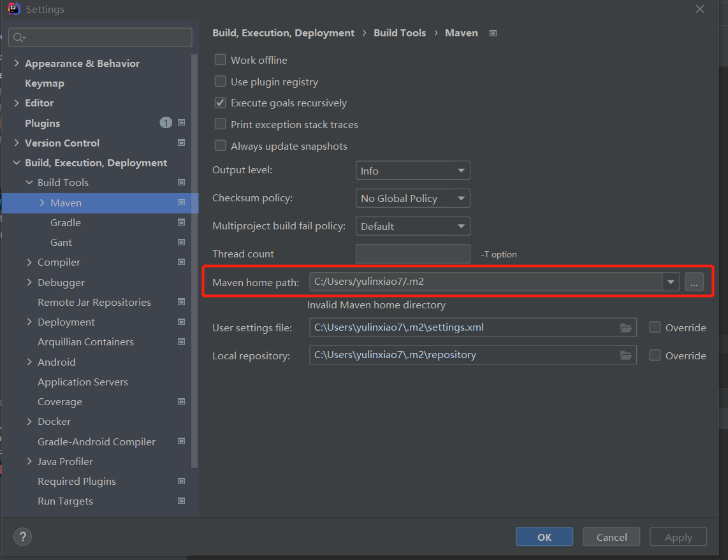Viewport: 728px width, 560px height.
Task: Click the Plugins update count badge
Action: (166, 122)
